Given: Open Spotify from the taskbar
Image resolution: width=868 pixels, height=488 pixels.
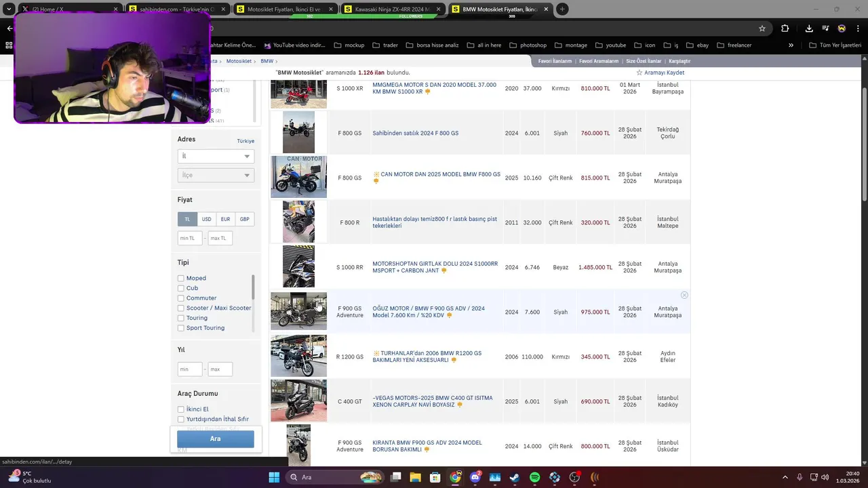Looking at the screenshot, I should tap(534, 477).
